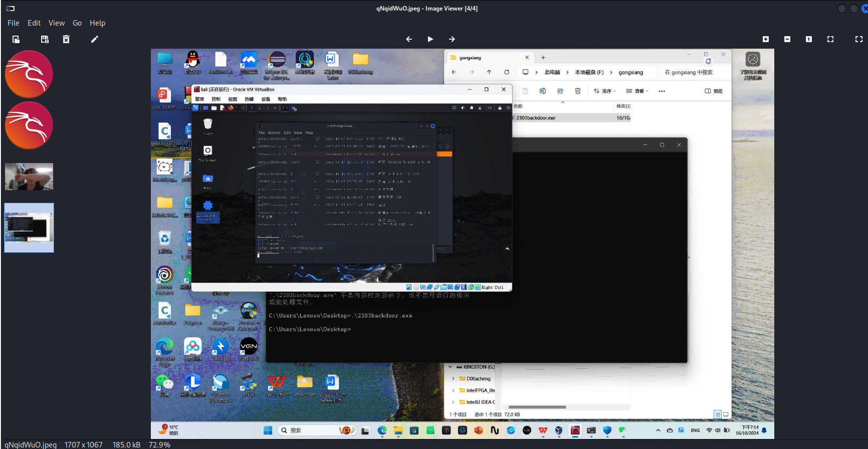Image resolution: width=868 pixels, height=449 pixels.
Task: Click the taskbar 搜索 search box
Action: 317,430
